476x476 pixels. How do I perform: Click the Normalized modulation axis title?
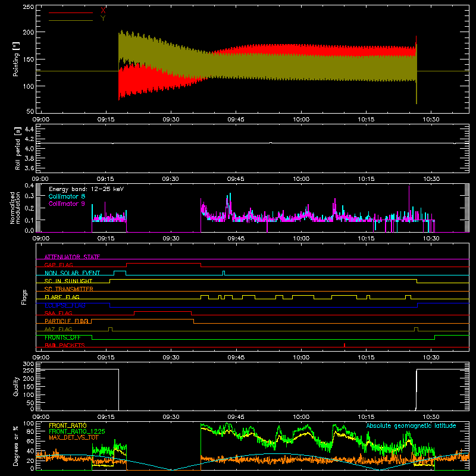(14, 208)
